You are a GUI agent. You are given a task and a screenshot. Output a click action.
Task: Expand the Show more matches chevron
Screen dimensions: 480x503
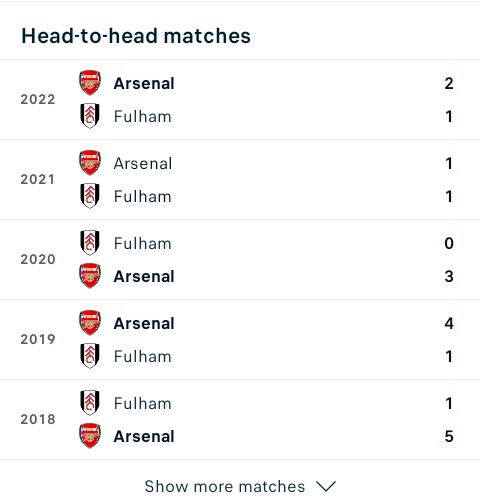(x=326, y=486)
